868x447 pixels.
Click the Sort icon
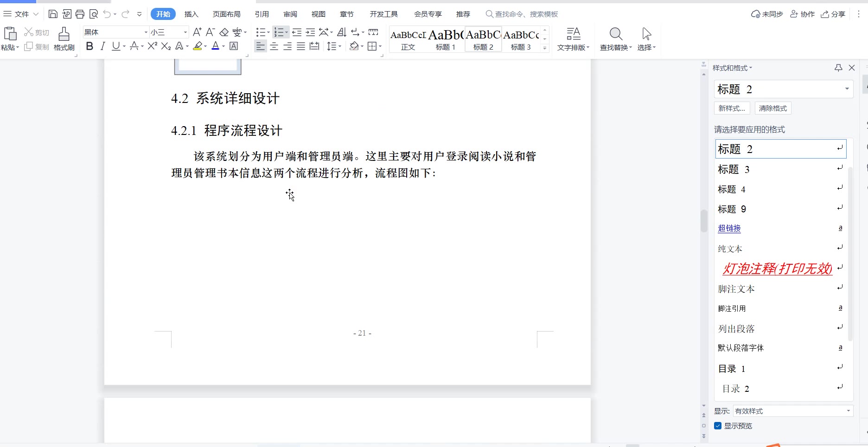tap(342, 32)
